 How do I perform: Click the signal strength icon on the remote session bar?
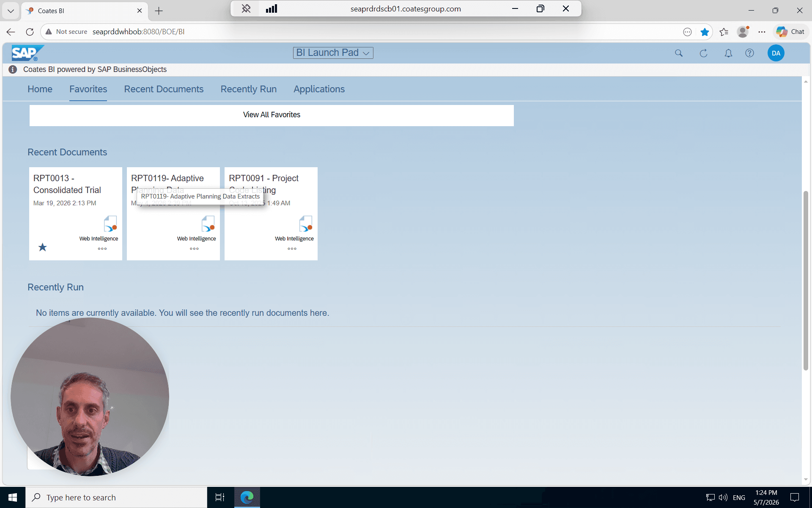coord(272,8)
